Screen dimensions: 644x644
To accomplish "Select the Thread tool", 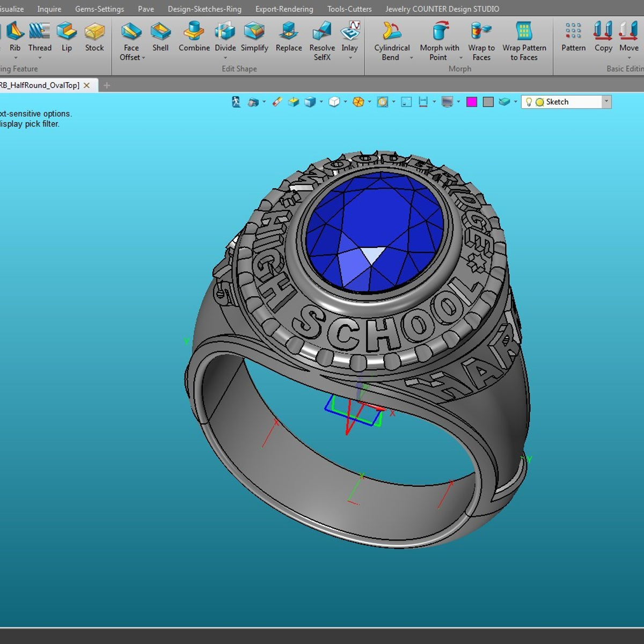I will 40,36.
